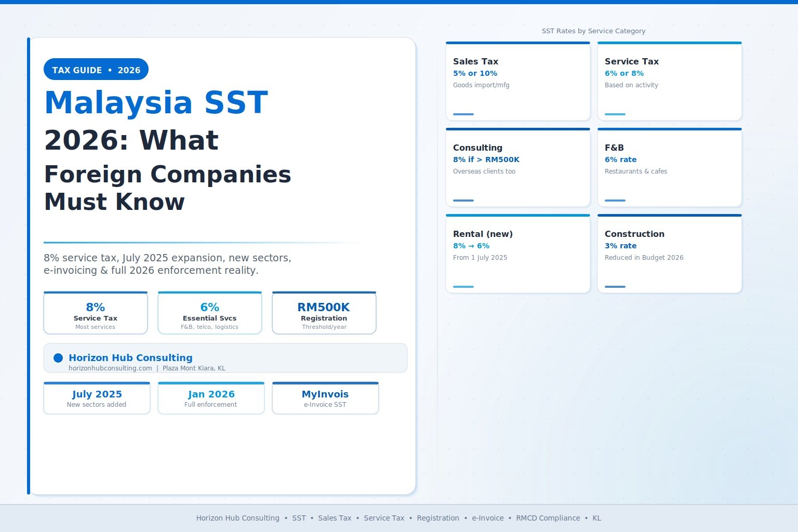Click the blue dot icon beside Horizon Hub Consulting
This screenshot has height=532, width=798.
pyautogui.click(x=58, y=357)
